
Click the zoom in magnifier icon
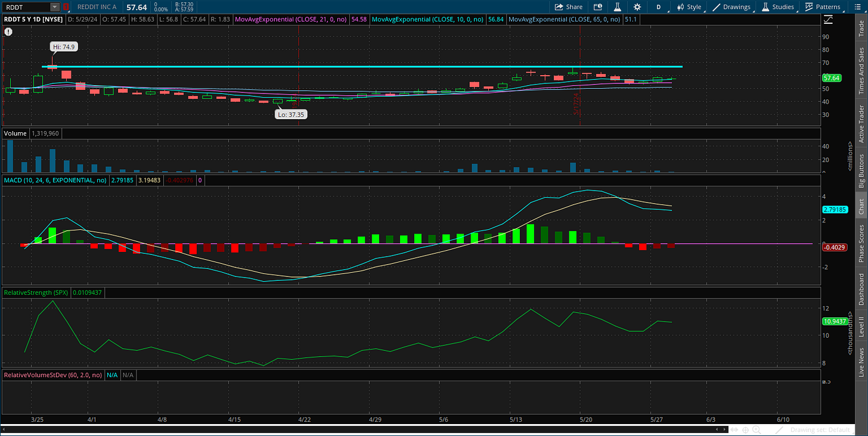(x=757, y=429)
